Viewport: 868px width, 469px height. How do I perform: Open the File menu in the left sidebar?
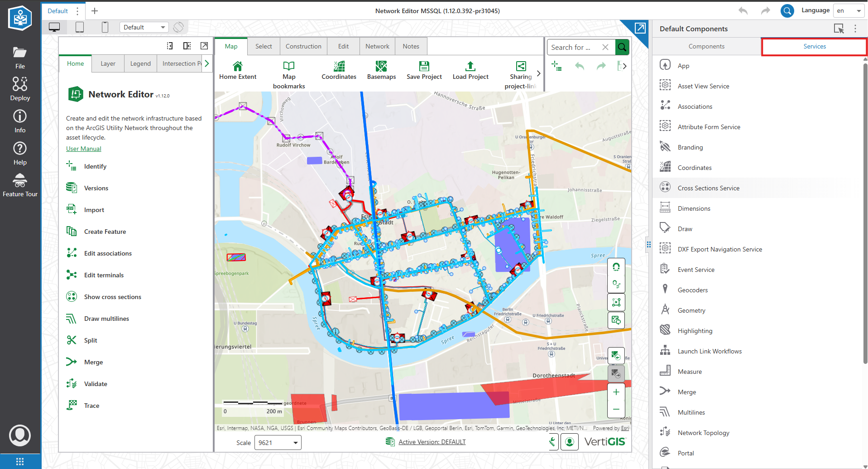pyautogui.click(x=20, y=58)
